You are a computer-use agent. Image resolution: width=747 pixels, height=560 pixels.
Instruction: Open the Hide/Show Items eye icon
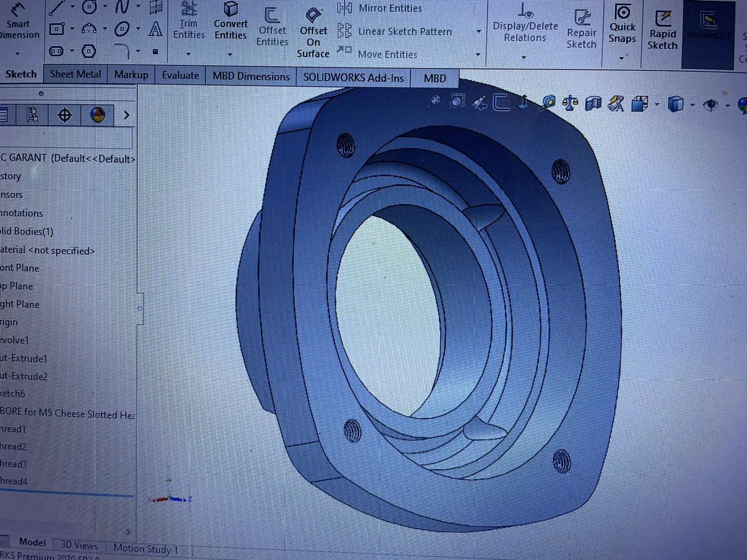(x=711, y=105)
